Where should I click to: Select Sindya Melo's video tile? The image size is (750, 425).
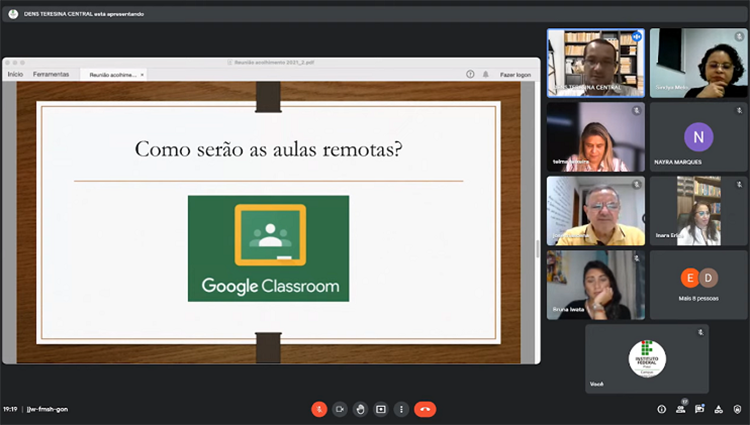point(698,63)
